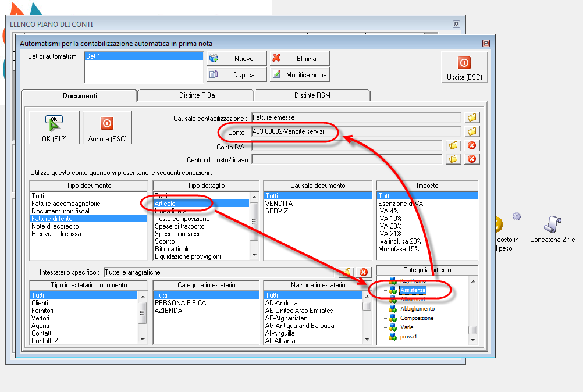The image size is (583, 392).
Task: Select IVA 21% in Imposte list
Action: point(427,234)
